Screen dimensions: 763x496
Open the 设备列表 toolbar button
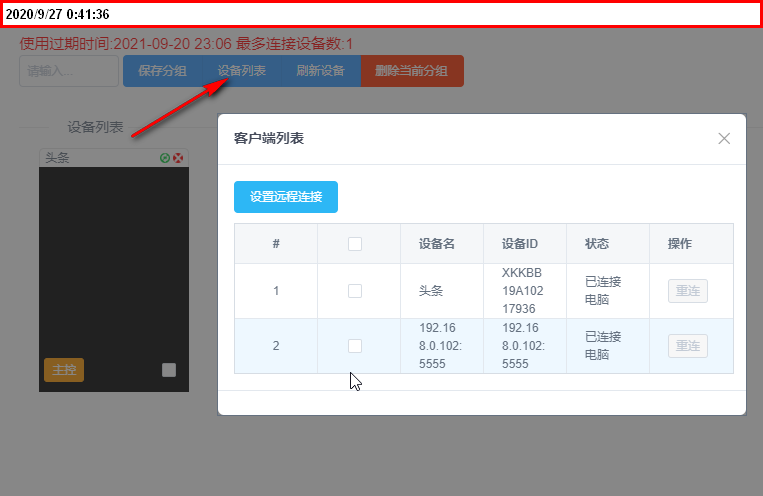coord(242,71)
